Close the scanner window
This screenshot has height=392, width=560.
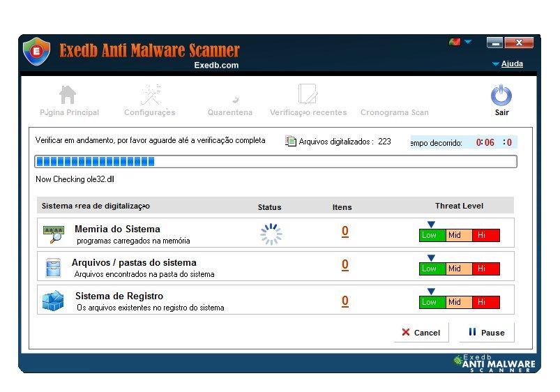tap(519, 43)
